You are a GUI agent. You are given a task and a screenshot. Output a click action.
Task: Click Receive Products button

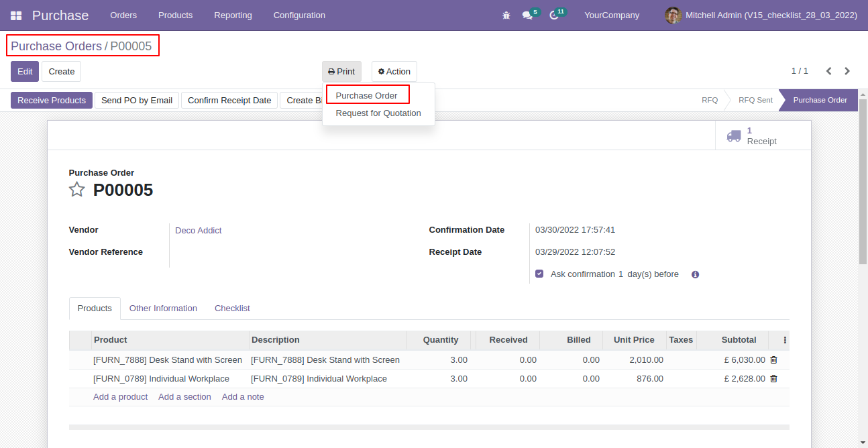point(52,101)
